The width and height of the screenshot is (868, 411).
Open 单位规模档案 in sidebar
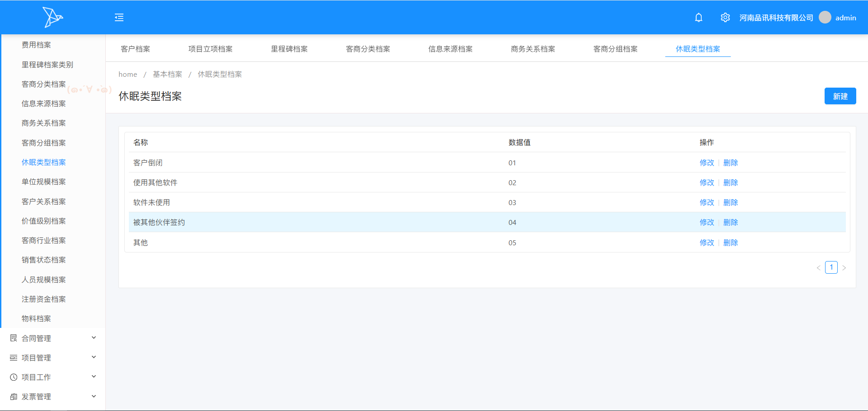coord(44,182)
